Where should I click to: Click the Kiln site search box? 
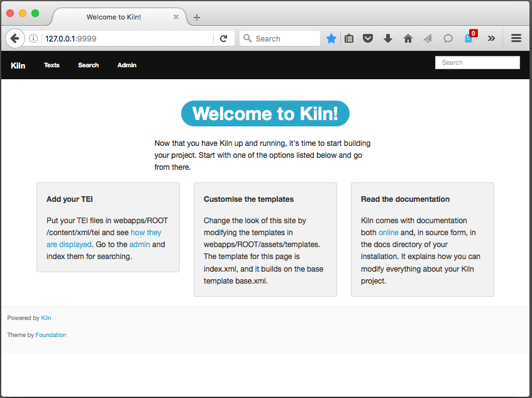coord(477,62)
